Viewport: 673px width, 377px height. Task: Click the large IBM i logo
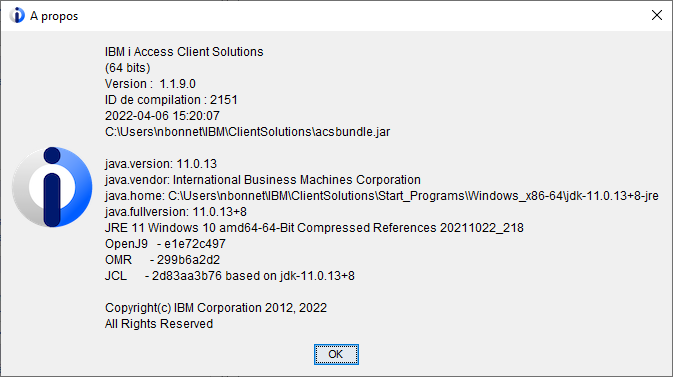pos(52,187)
